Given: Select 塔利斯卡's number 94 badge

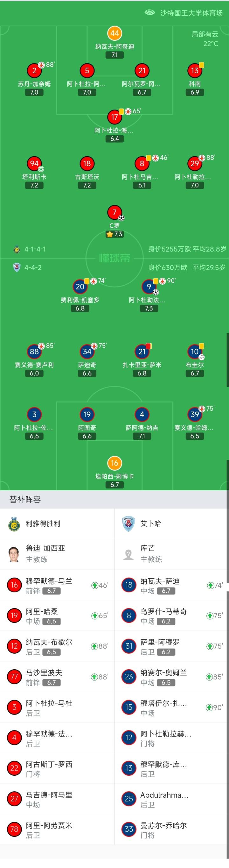Looking at the screenshot, I should click(34, 163).
